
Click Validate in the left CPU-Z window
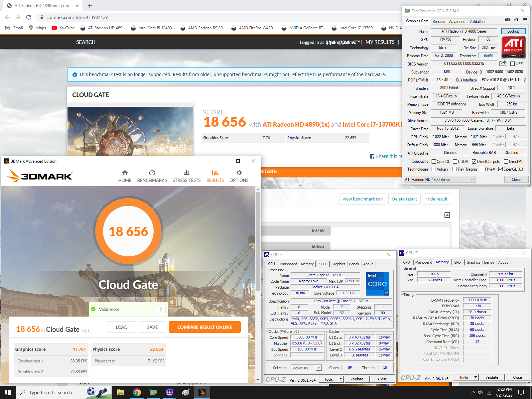tap(357, 379)
